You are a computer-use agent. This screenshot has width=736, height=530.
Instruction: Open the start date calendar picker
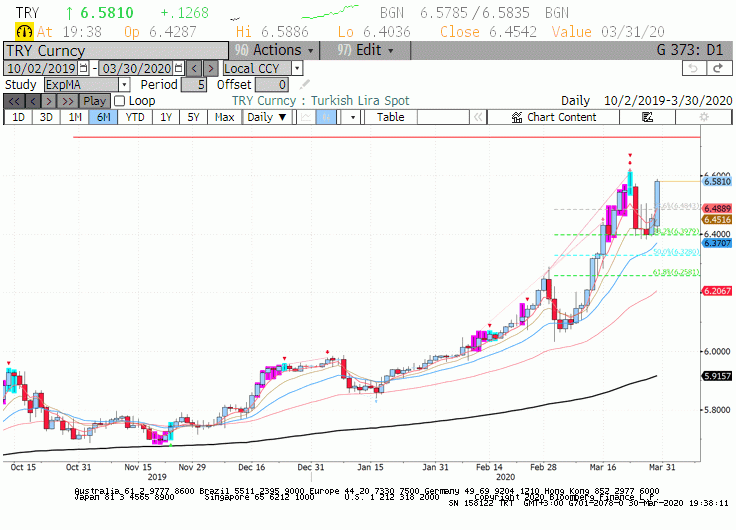(x=83, y=69)
